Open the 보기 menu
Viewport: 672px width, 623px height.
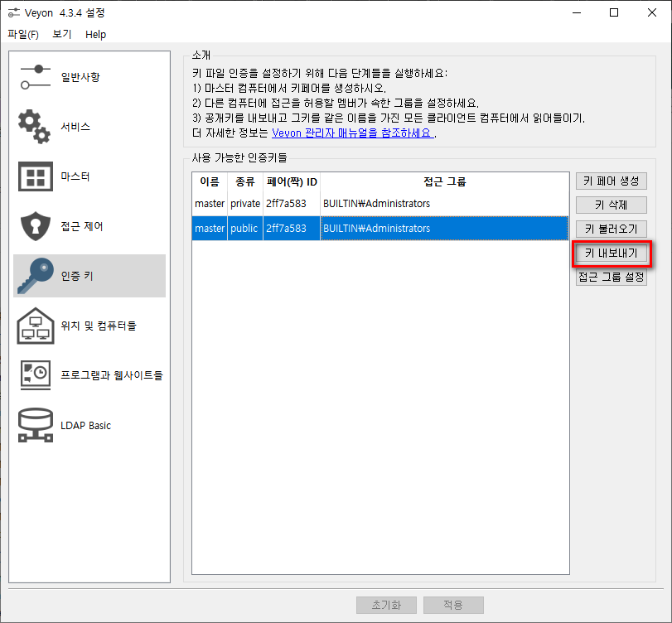61,34
